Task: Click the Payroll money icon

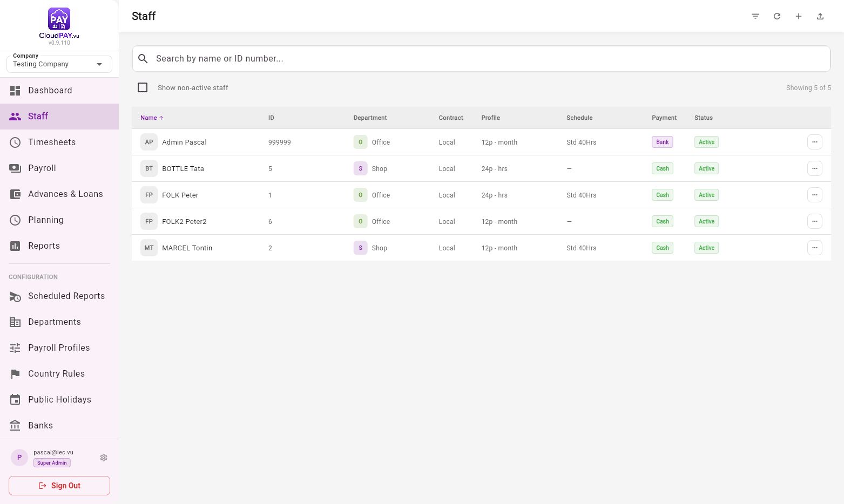Action: 15,168
